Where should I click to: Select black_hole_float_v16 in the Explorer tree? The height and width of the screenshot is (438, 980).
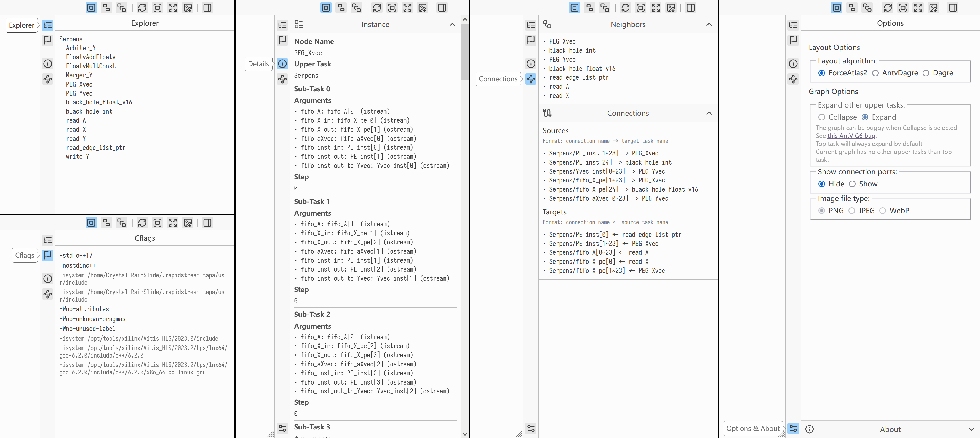99,102
